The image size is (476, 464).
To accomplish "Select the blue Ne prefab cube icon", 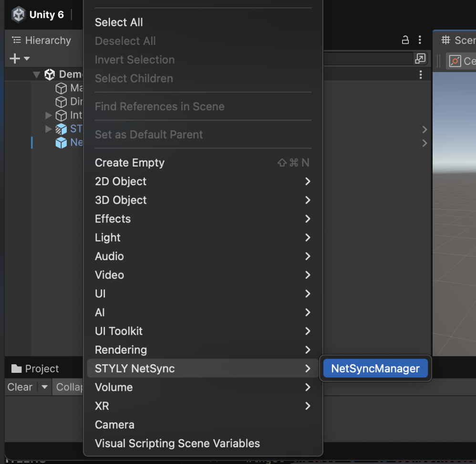I will tap(61, 143).
